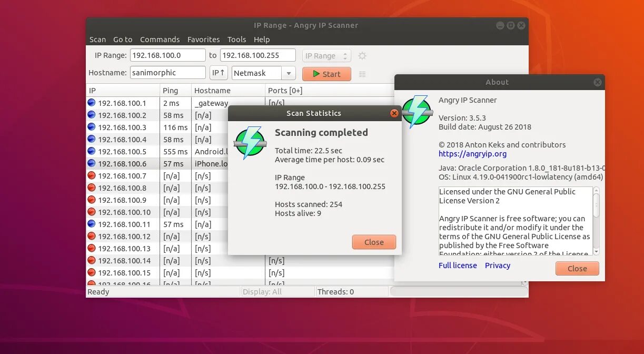644x354 pixels.
Task: Open the Scan menu
Action: (97, 40)
